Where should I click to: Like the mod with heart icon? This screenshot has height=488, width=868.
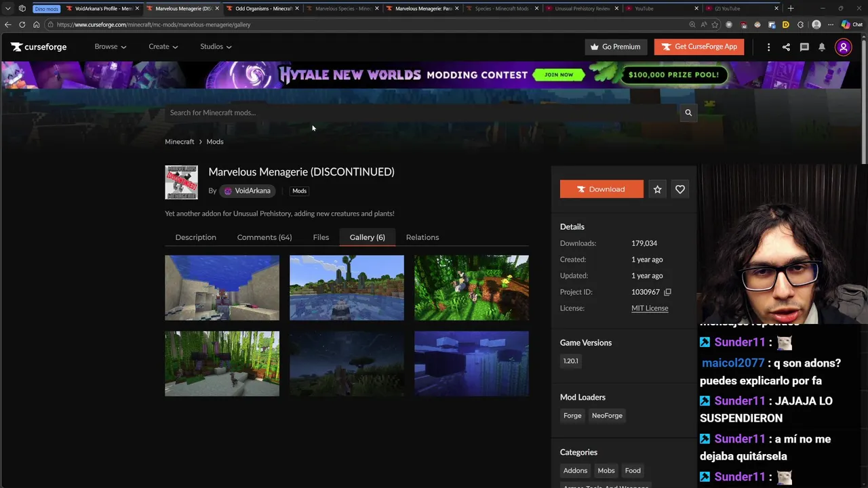pos(680,189)
